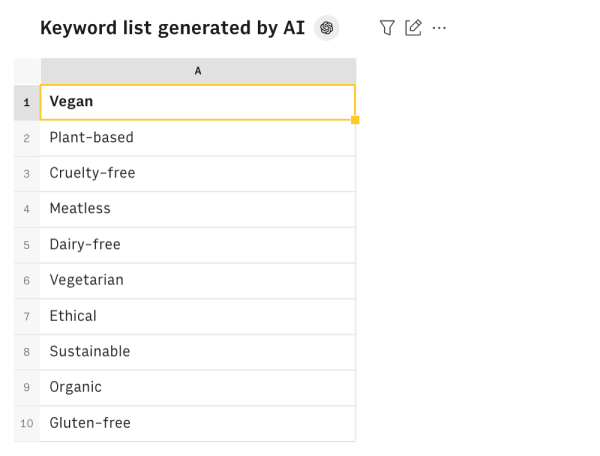Image resolution: width=600 pixels, height=456 pixels.
Task: Open the filter funnel icon
Action: click(x=387, y=28)
